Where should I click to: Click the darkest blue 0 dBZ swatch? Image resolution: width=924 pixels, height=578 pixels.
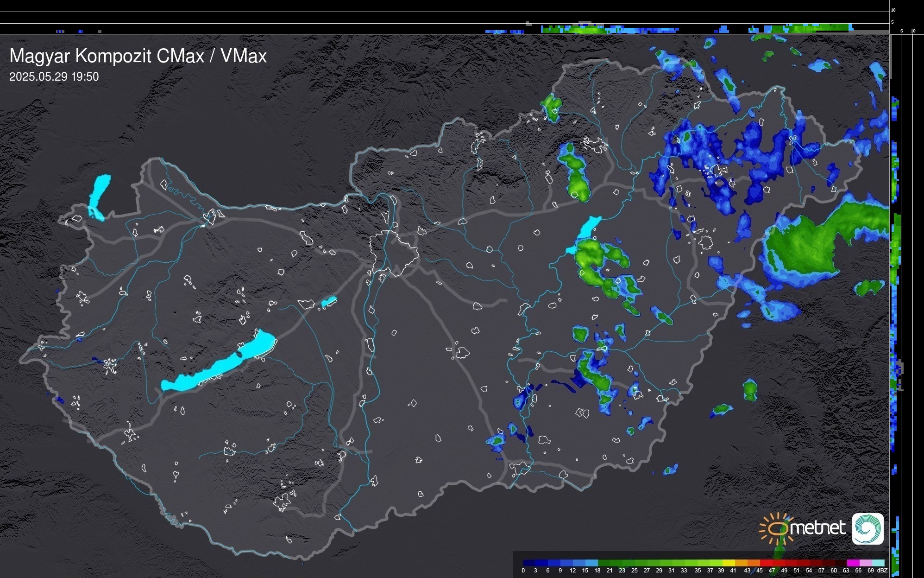529,563
